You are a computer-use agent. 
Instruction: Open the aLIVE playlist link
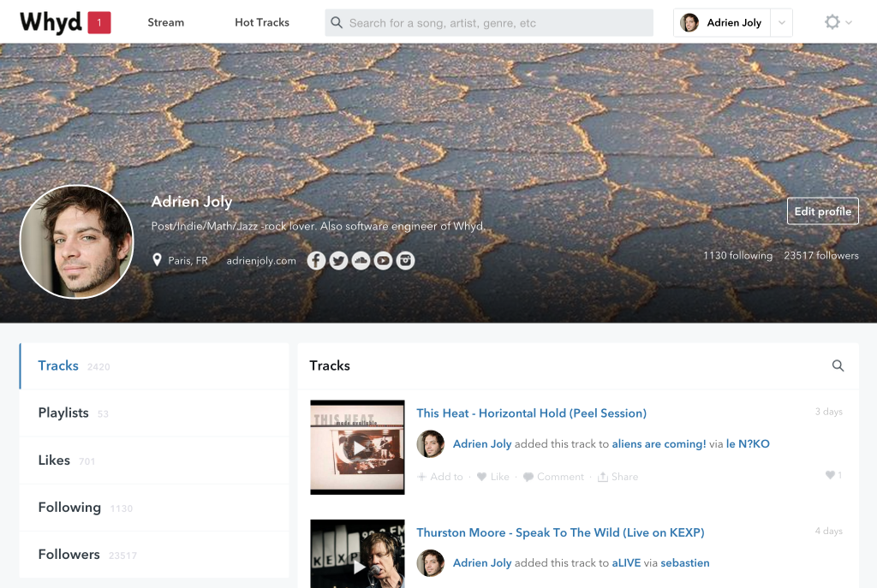626,563
